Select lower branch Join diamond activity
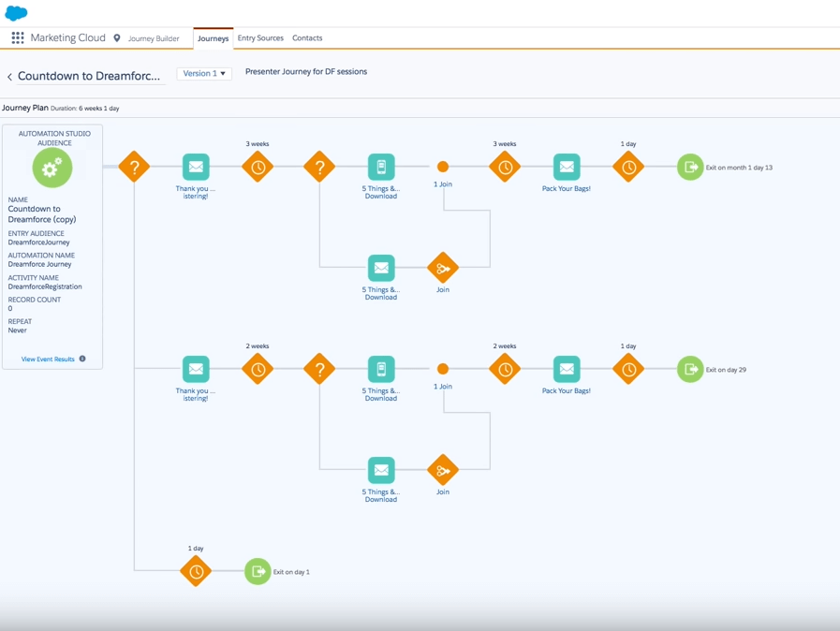The image size is (840, 631). coord(443,470)
